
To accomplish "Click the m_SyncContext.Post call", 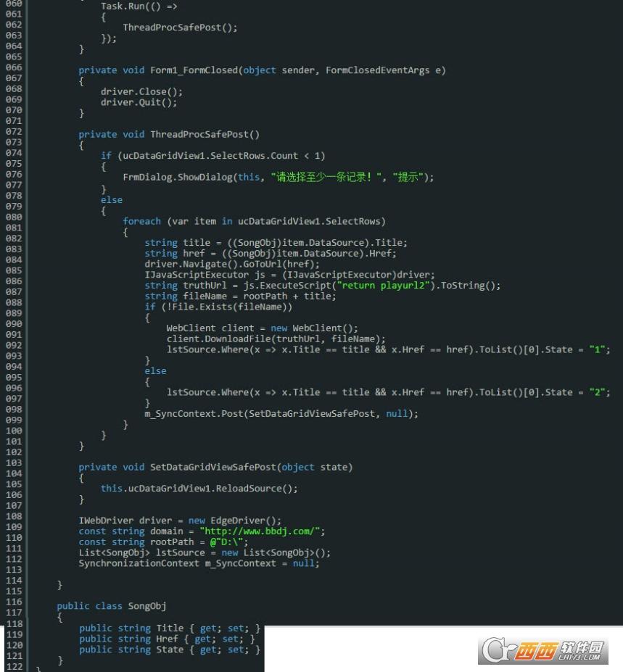I will (x=281, y=414).
